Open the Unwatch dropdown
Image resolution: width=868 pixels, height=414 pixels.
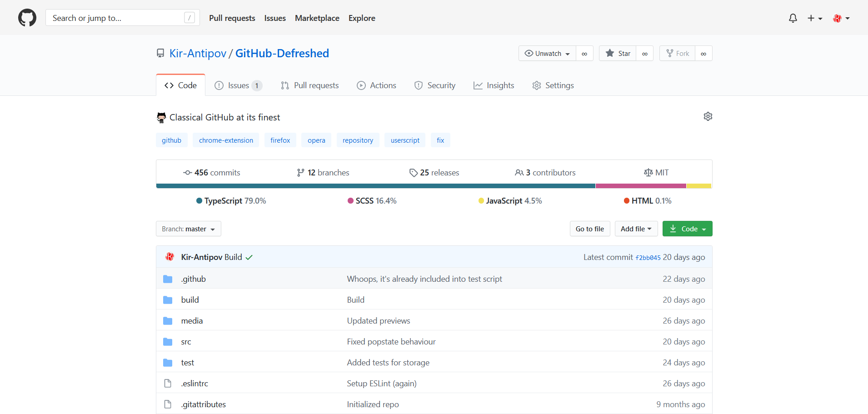click(547, 53)
